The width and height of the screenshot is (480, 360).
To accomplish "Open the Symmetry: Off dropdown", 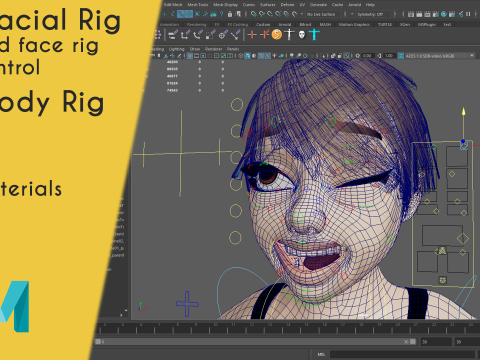I will pos(373,14).
